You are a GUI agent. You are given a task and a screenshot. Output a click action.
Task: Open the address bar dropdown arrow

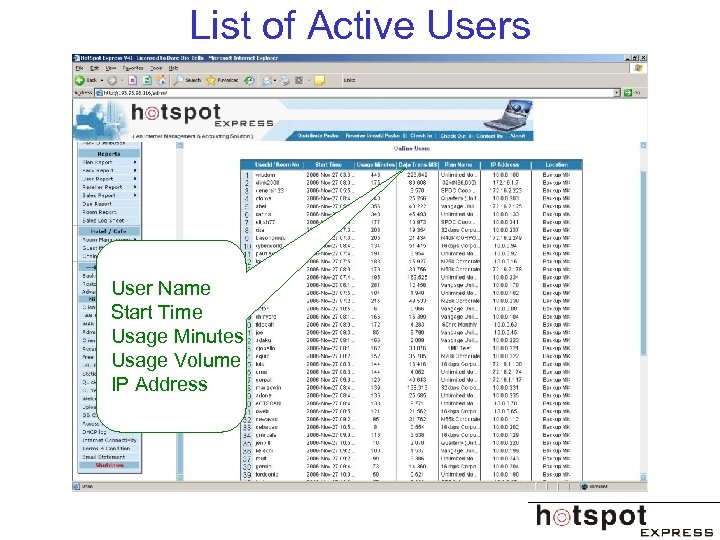point(617,93)
